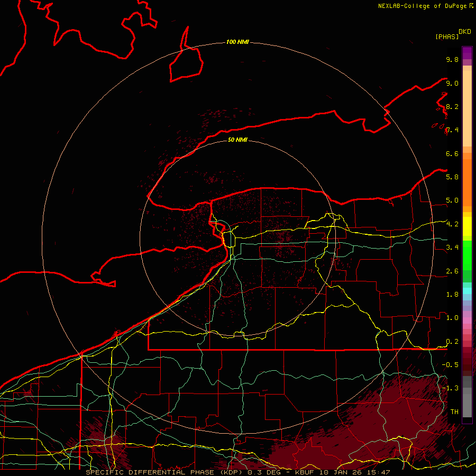Image resolution: width=476 pixels, height=476 pixels.
Task: Click the -1.3 value on the color scale
Action: (450, 388)
